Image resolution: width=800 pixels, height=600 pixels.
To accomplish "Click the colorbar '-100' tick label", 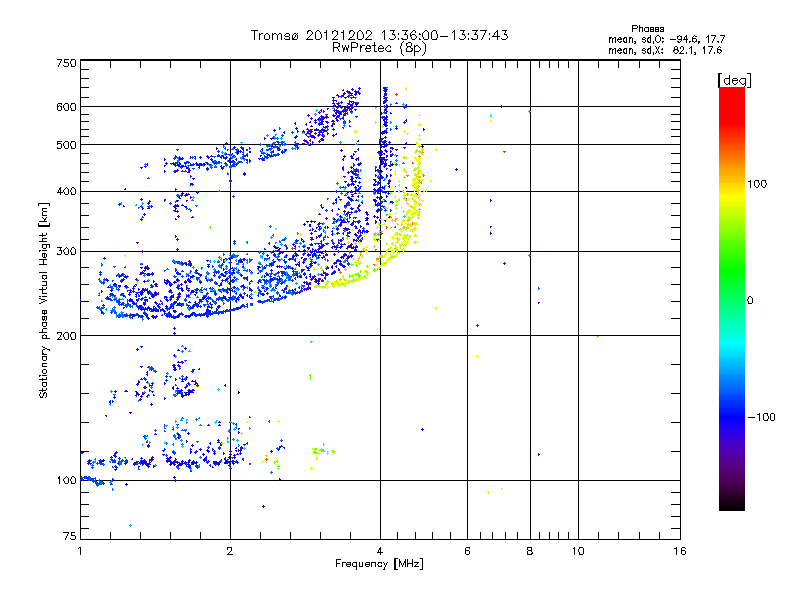I will [762, 417].
